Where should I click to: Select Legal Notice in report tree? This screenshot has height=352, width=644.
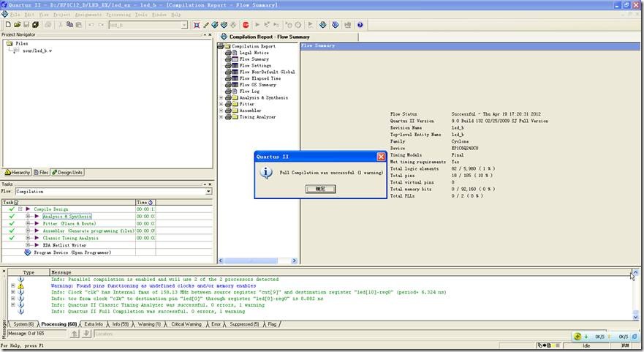[x=254, y=53]
